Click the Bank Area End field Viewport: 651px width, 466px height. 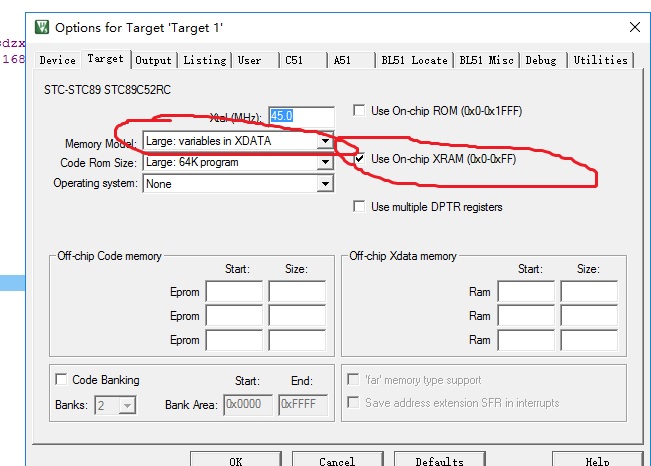pyautogui.click(x=303, y=405)
